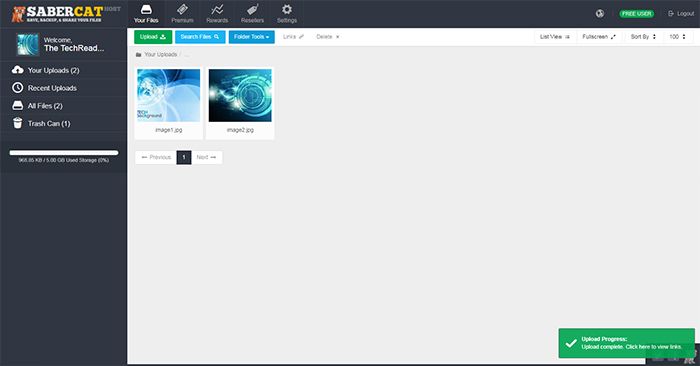Click the green Upload button
Image resolution: width=700 pixels, height=366 pixels.
[x=153, y=37]
